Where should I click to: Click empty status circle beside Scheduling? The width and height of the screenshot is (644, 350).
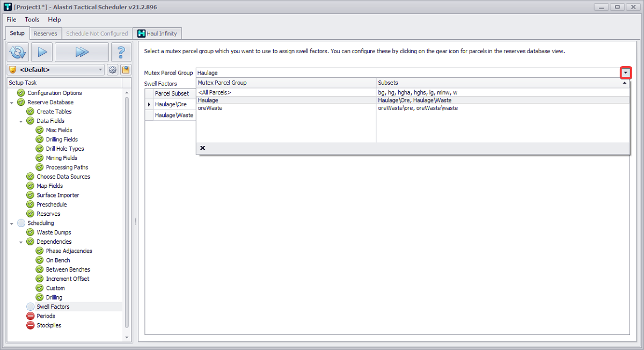coord(21,223)
